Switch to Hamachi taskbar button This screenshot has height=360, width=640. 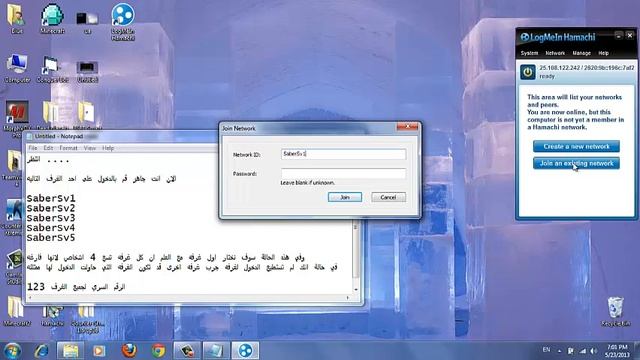click(x=245, y=351)
